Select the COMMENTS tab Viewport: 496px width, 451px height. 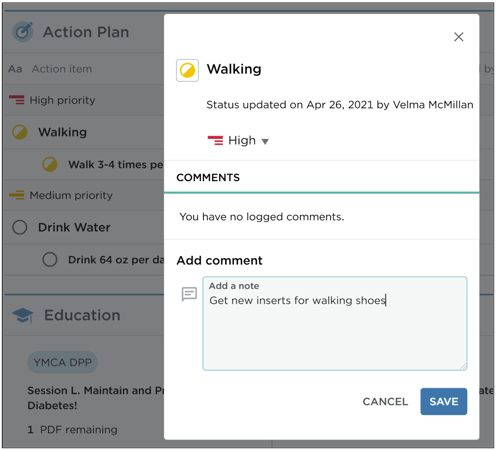pos(208,177)
